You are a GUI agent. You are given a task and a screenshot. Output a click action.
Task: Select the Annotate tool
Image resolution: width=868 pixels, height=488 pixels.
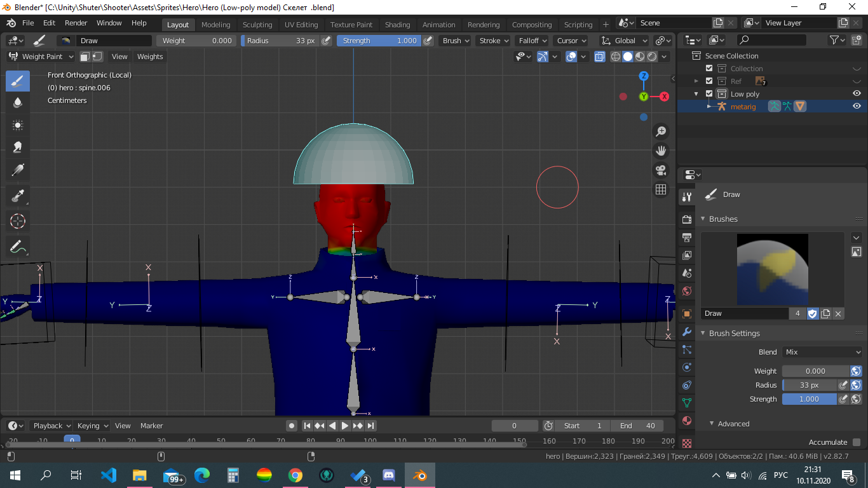(18, 247)
